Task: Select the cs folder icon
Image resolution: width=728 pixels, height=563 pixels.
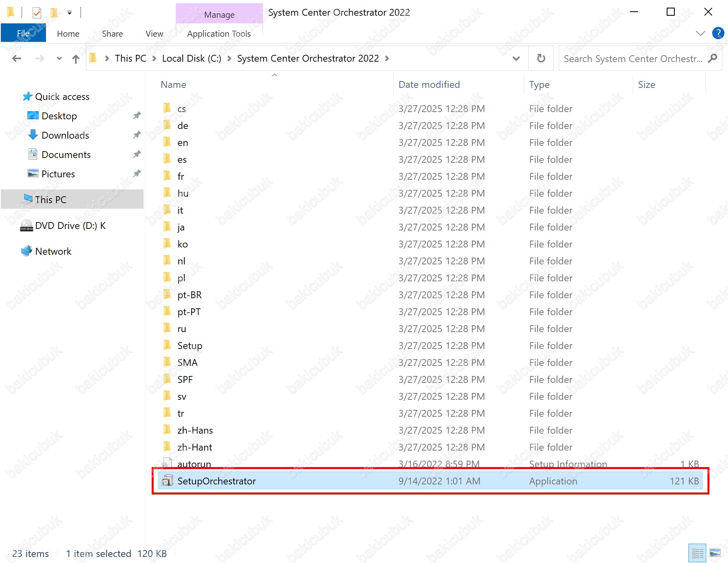Action: tap(167, 108)
